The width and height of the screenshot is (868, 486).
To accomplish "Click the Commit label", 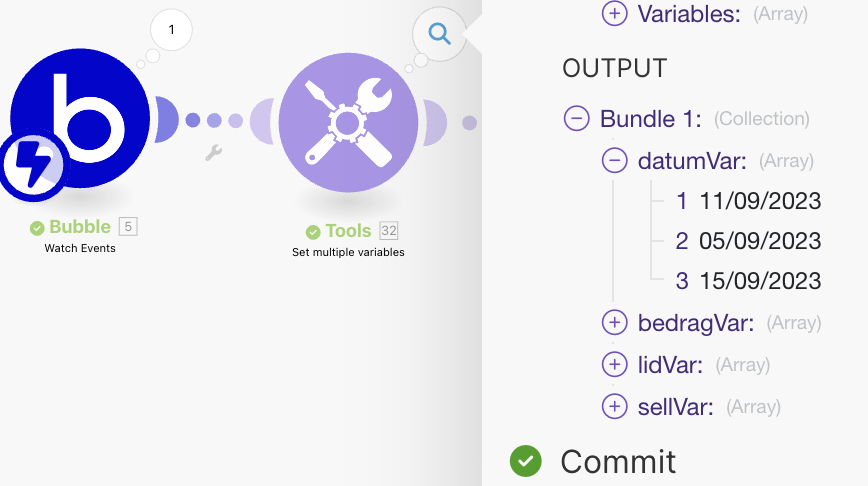I will [x=618, y=461].
